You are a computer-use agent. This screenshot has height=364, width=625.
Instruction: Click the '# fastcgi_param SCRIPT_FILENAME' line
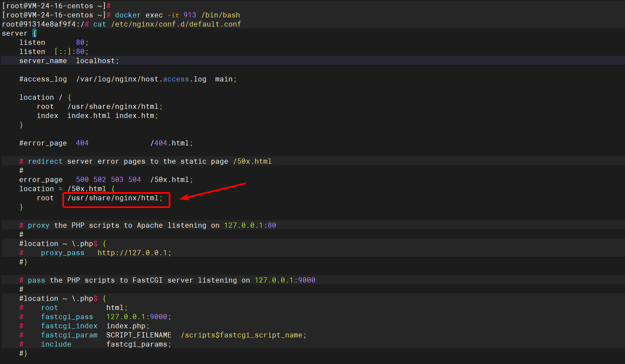pyautogui.click(x=163, y=335)
